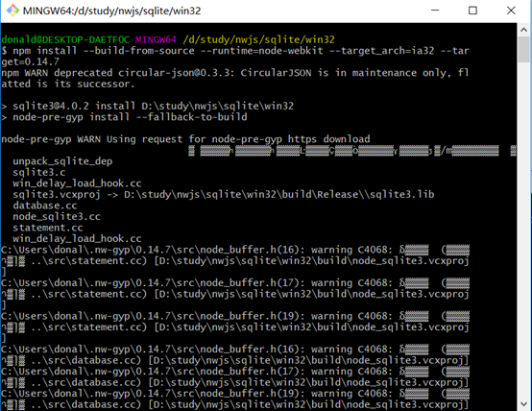
Task: Maximize the MINGW64 terminal window
Action: [x=472, y=11]
